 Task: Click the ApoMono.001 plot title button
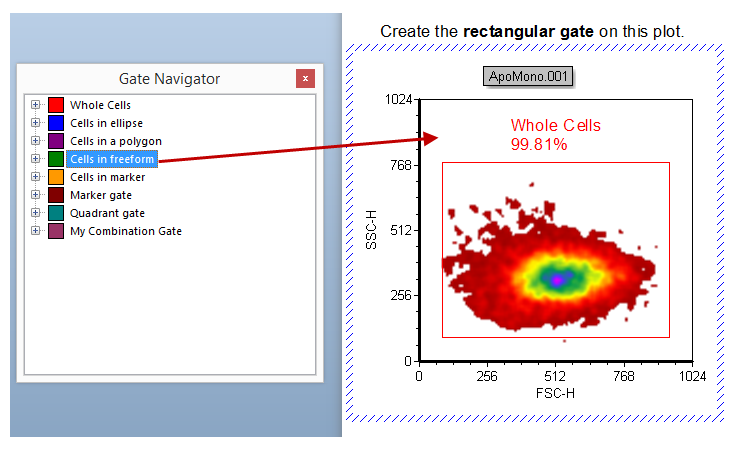(x=529, y=77)
